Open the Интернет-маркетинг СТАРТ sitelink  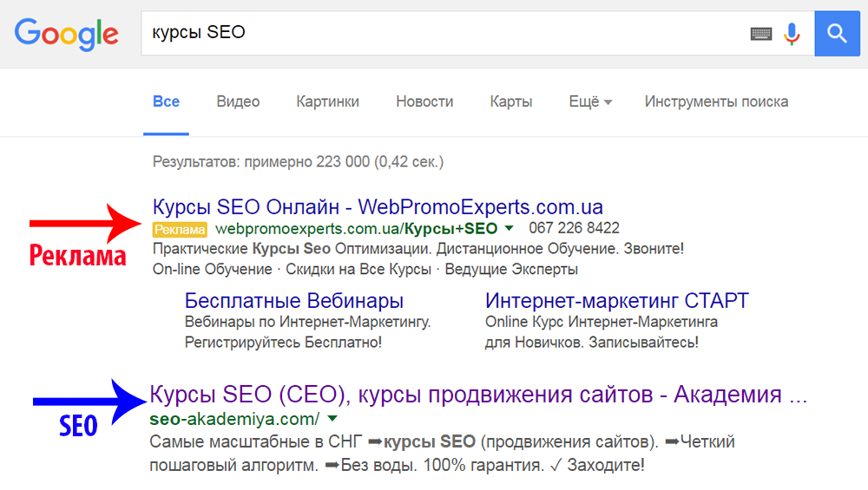point(616,301)
